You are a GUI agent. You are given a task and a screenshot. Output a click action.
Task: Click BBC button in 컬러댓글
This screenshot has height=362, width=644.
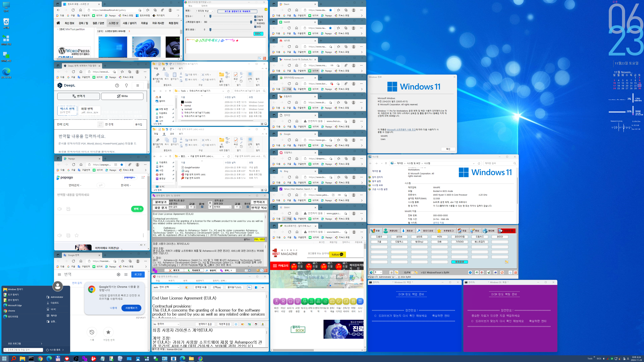[x=258, y=34]
